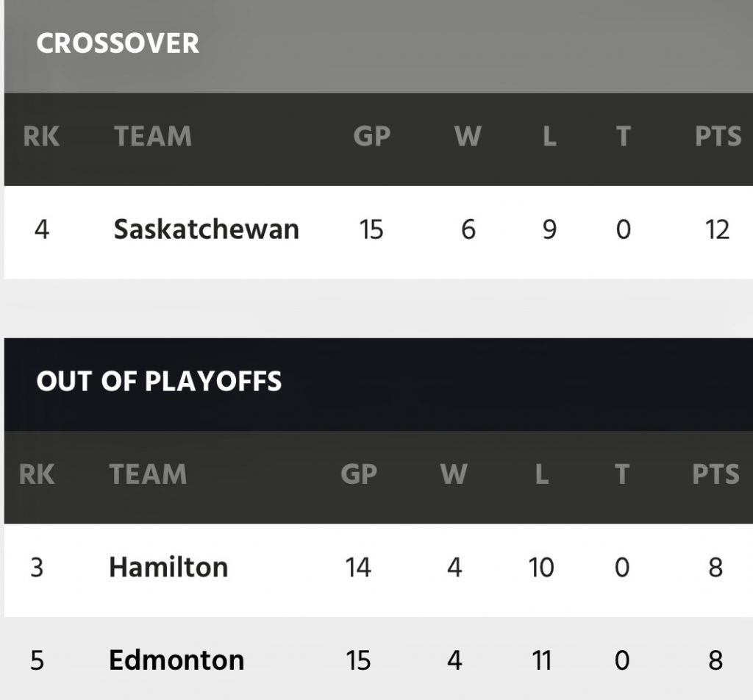
Task: Sort Out of Playoffs table by PTS
Action: coord(715,475)
